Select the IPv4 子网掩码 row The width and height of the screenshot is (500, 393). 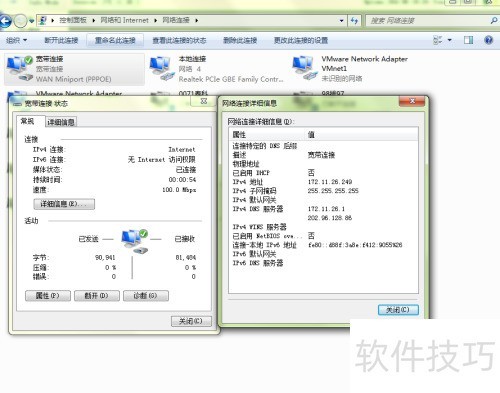(x=323, y=191)
